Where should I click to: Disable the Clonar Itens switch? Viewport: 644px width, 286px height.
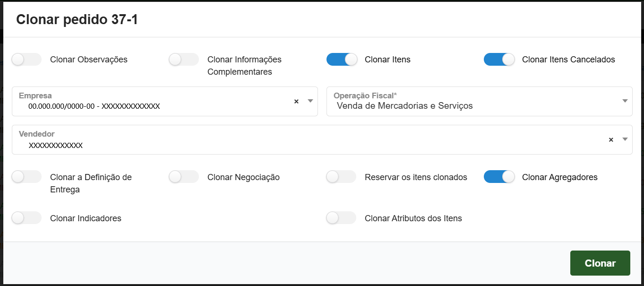click(x=341, y=59)
